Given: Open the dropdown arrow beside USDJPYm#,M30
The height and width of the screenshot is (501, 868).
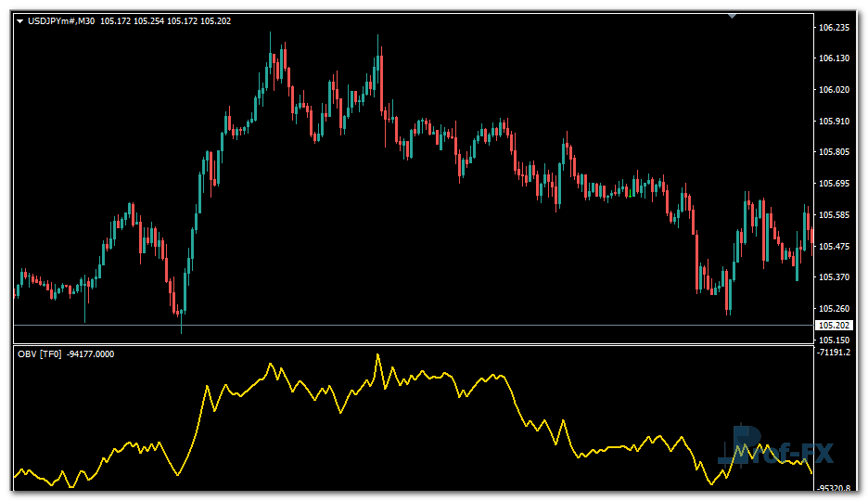Looking at the screenshot, I should [x=20, y=20].
